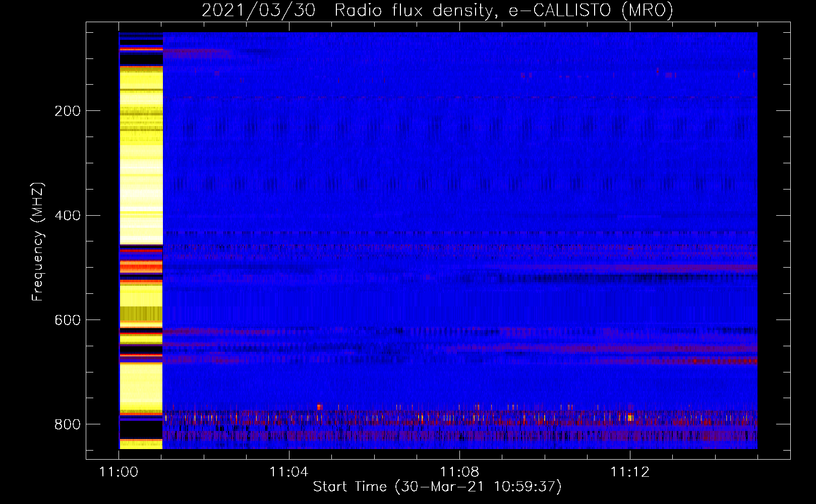This screenshot has width=816, height=504.
Task: Click the 400 frequency tick label
Action: tap(68, 216)
